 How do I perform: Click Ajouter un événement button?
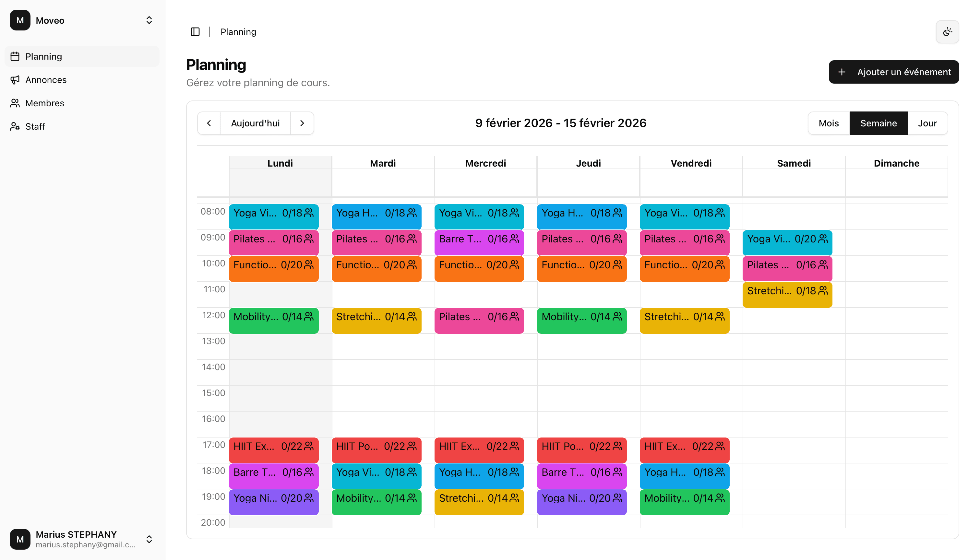click(x=893, y=72)
